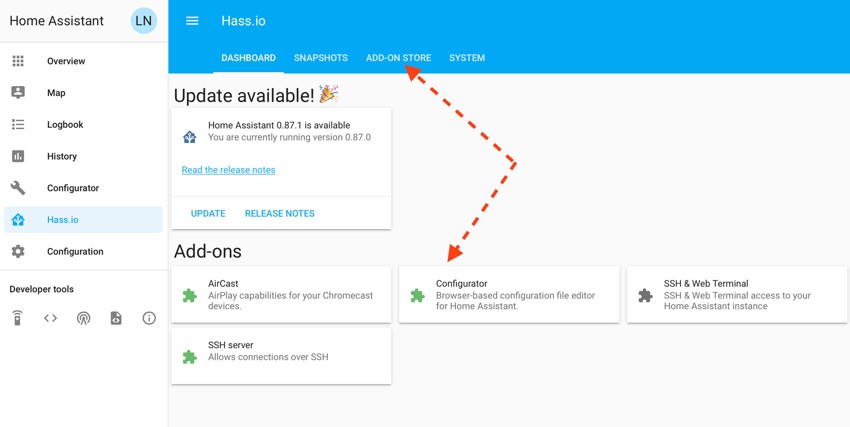Click the Home Assistant sidebar title

56,21
